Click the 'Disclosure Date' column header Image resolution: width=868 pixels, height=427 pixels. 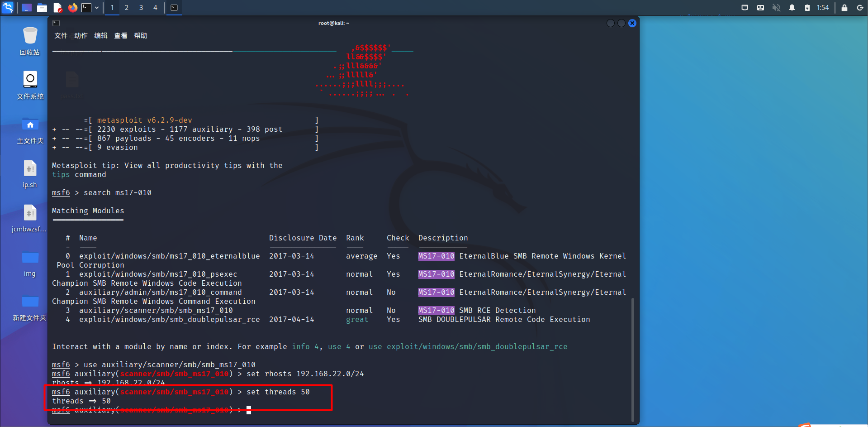pos(303,238)
